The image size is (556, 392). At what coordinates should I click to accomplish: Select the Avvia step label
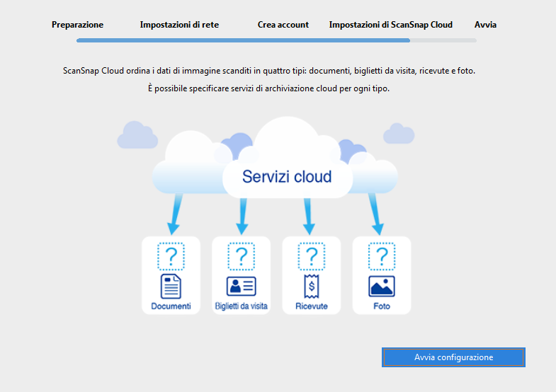(x=485, y=25)
